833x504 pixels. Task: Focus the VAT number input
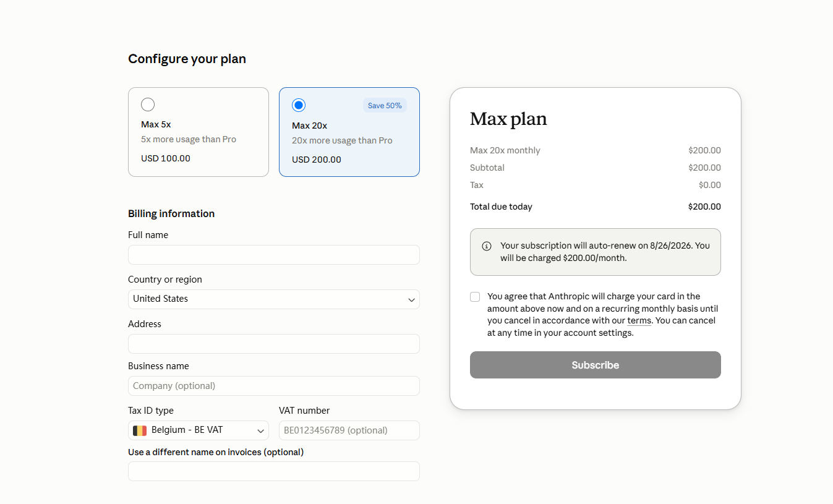[x=349, y=430]
